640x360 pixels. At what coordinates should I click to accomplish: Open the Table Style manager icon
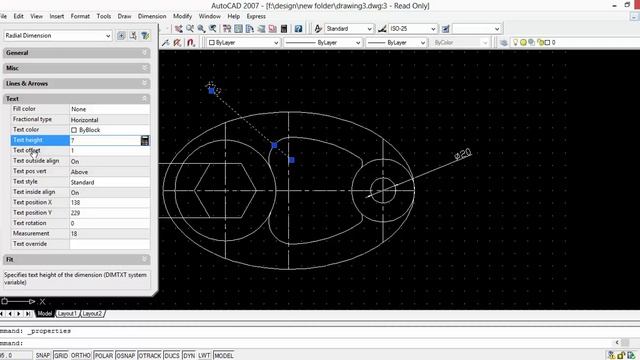tap(445, 29)
